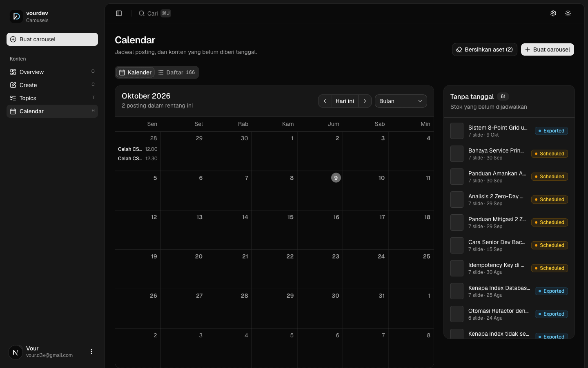Click Exported badge on Otomasi Refactor
The image size is (588, 368).
551,314
